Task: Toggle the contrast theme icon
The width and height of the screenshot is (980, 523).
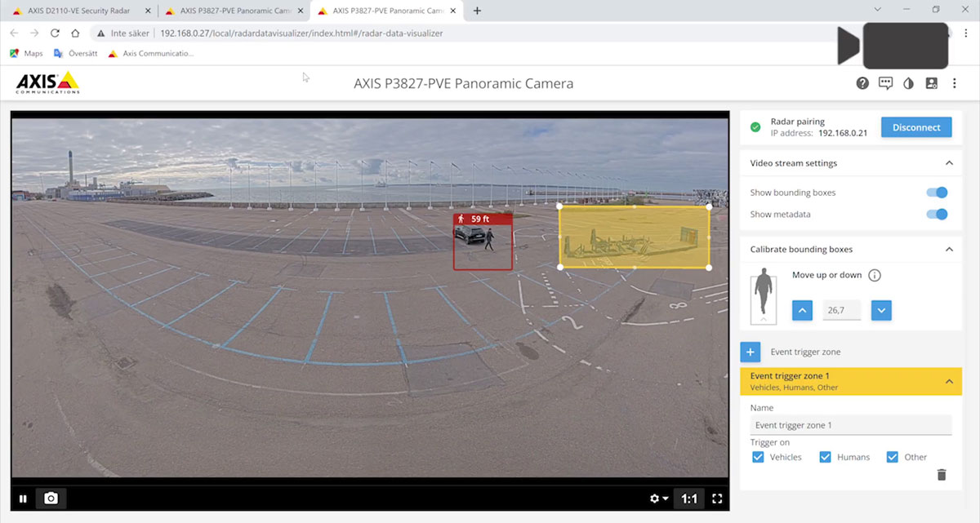Action: (x=908, y=83)
